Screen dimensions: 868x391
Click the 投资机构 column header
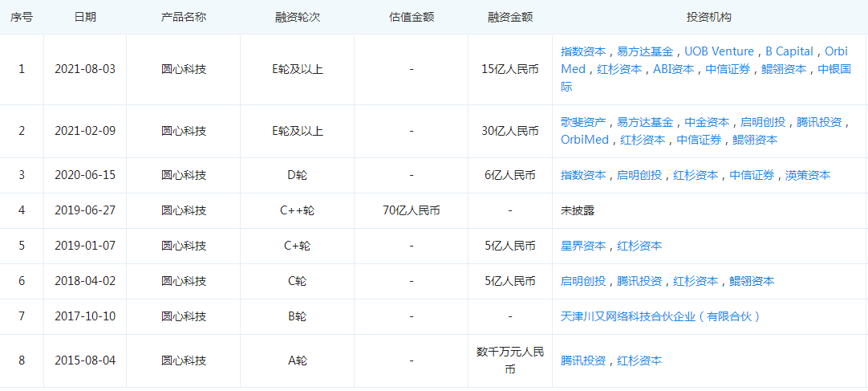pos(709,17)
